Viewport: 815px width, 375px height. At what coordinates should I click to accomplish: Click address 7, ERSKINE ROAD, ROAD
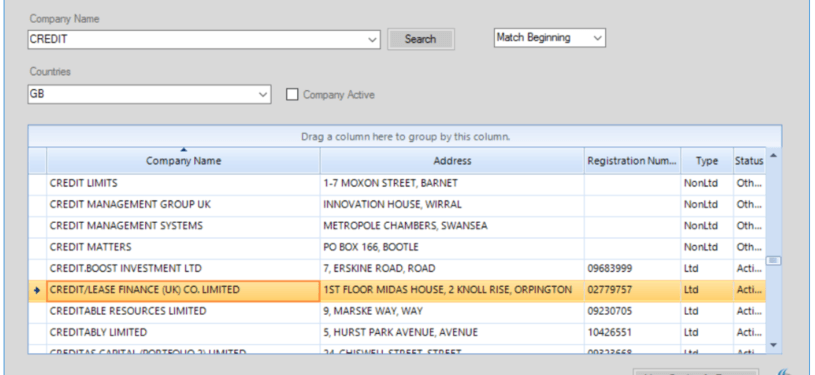(379, 268)
